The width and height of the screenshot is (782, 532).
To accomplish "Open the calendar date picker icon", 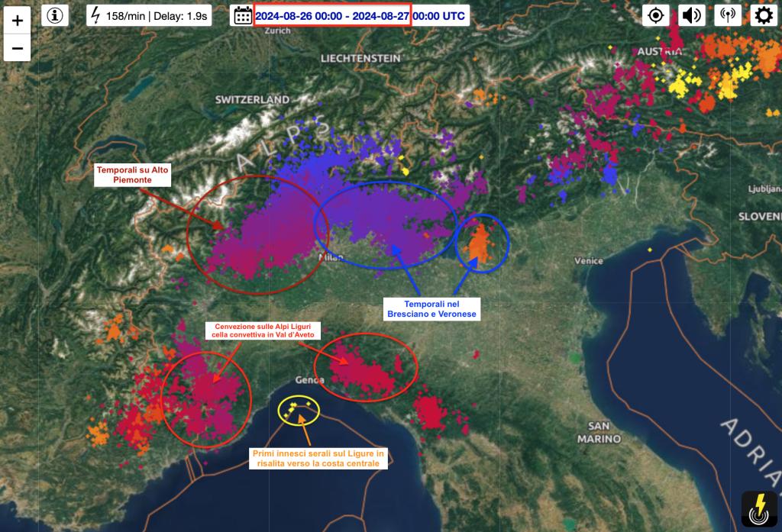I will point(243,15).
